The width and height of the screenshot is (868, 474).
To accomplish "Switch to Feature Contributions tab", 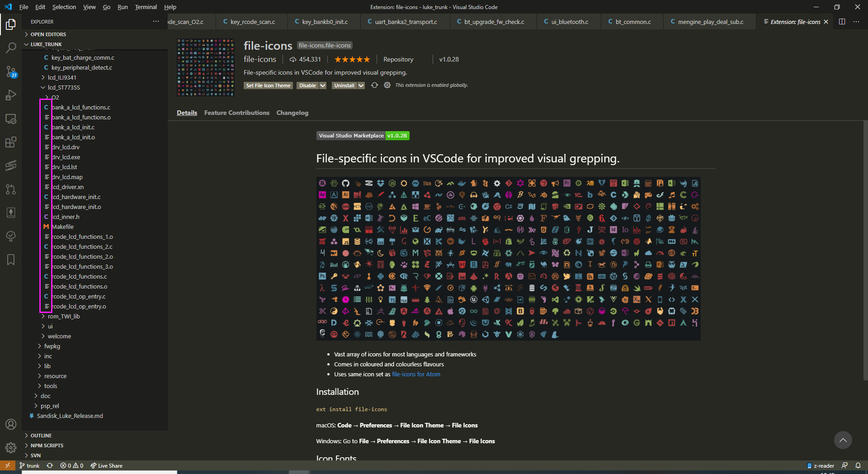I will 237,113.
